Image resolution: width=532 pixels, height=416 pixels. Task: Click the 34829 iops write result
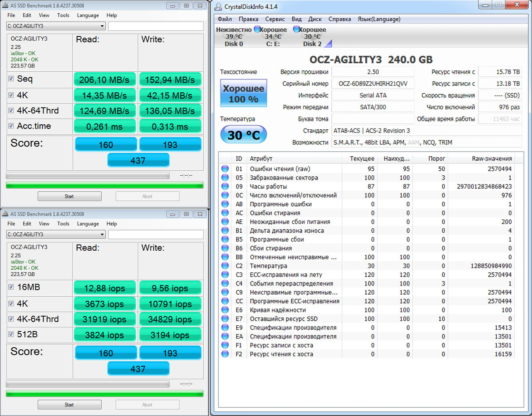click(170, 319)
